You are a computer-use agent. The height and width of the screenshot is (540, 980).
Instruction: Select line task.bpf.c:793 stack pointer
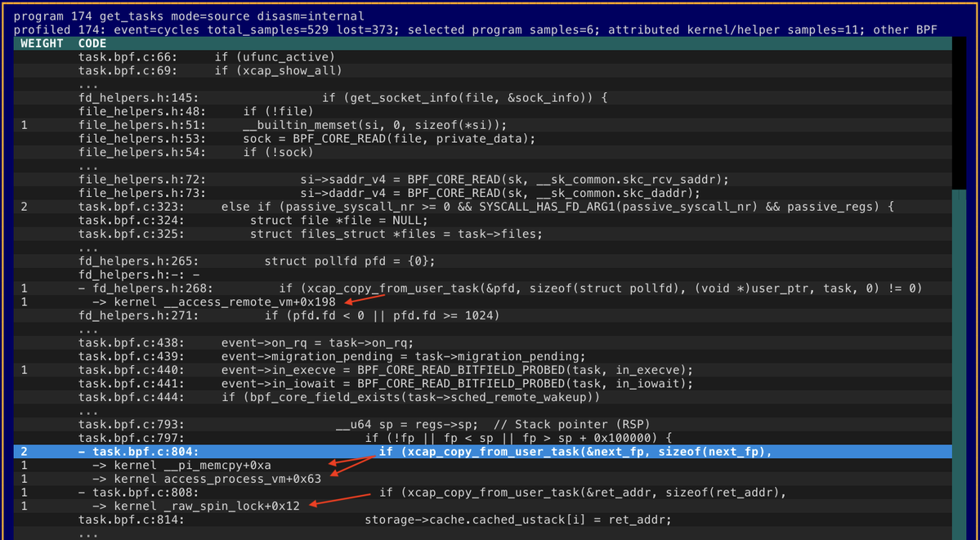(482, 424)
